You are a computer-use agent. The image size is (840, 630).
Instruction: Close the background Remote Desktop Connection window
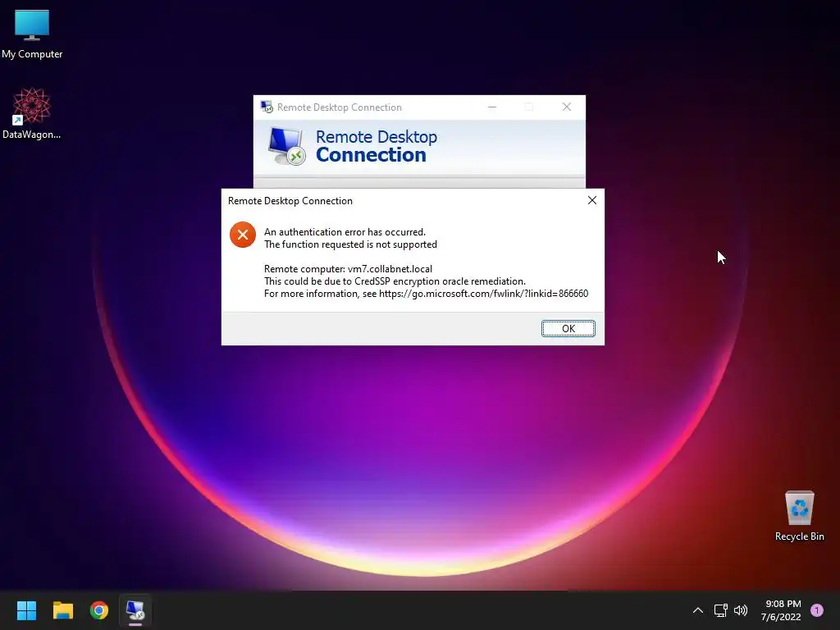pos(566,107)
